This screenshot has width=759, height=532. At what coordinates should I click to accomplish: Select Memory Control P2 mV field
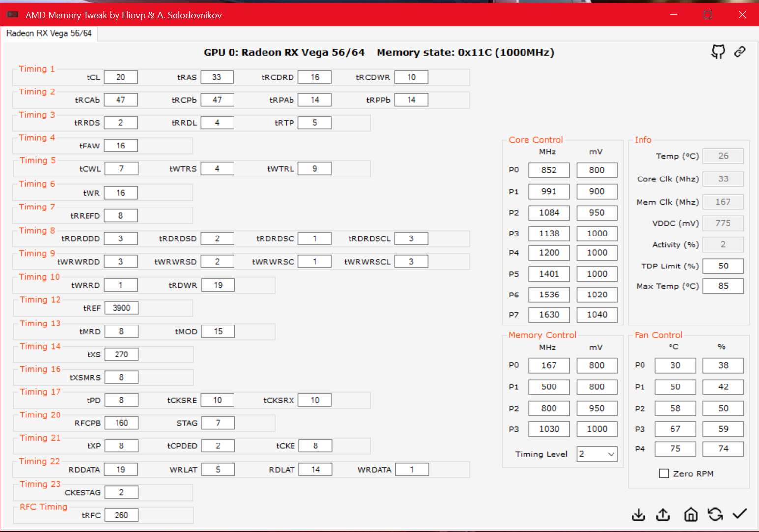tap(597, 408)
